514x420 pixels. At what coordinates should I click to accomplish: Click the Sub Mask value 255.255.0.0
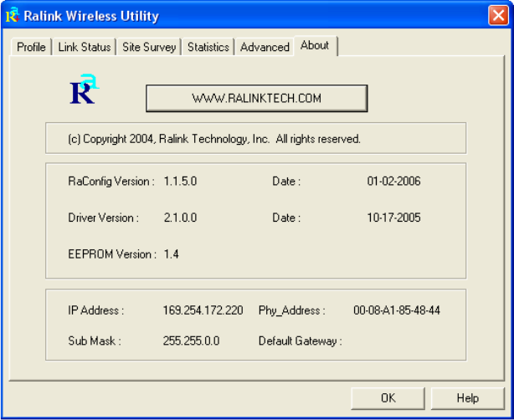pos(191,341)
